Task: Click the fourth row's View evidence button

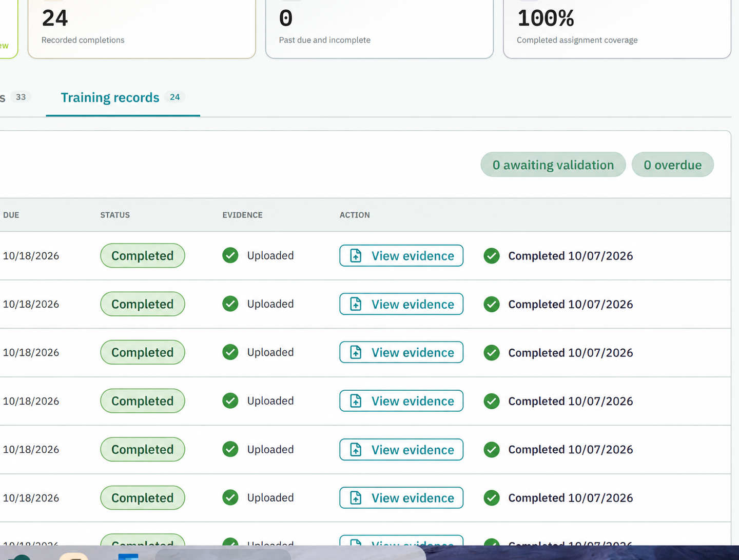Action: (x=401, y=401)
